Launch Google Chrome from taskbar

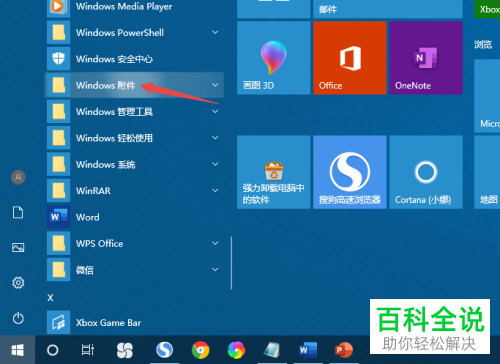200,350
